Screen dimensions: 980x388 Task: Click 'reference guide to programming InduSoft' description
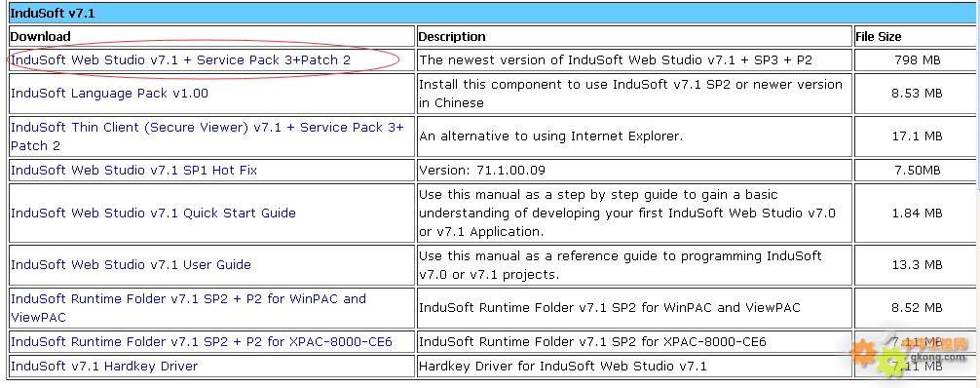(620, 265)
